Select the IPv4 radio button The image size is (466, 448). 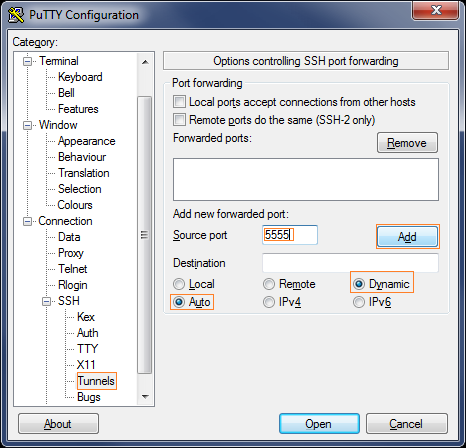[269, 302]
